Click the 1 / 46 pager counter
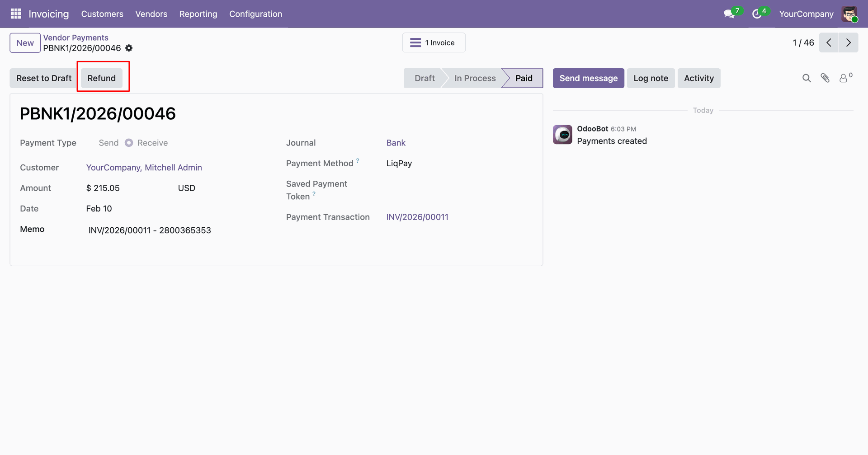The width and height of the screenshot is (868, 455). [x=803, y=42]
